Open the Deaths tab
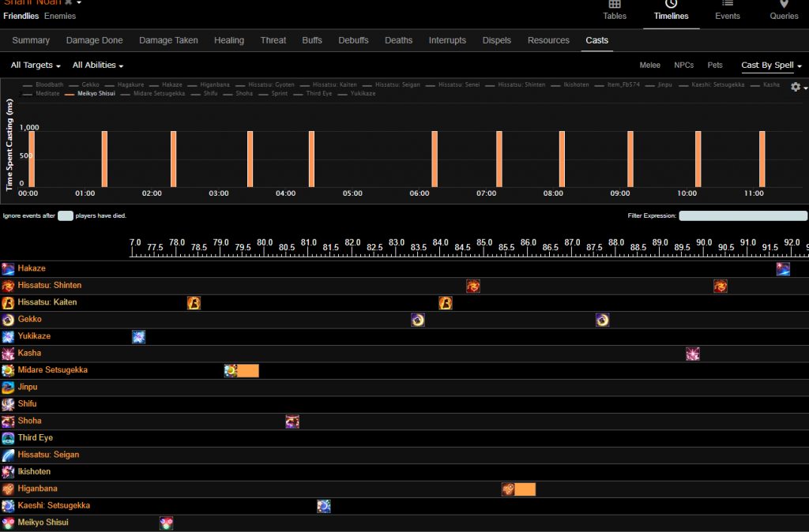 [x=398, y=40]
